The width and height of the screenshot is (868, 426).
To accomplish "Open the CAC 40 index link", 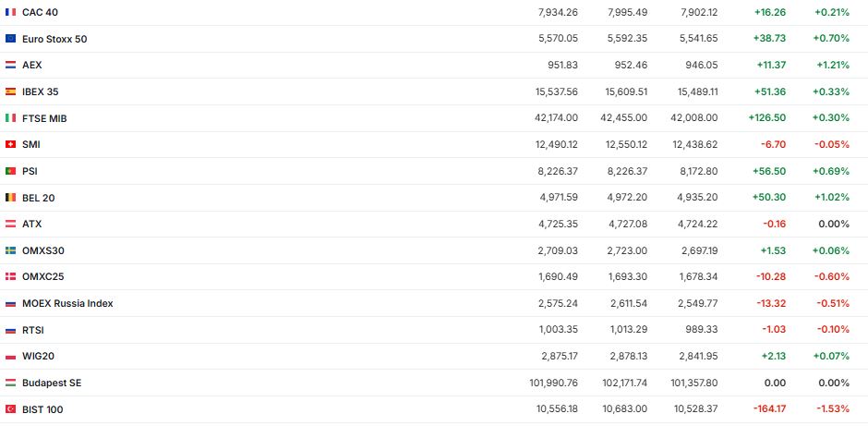I will click(x=40, y=12).
